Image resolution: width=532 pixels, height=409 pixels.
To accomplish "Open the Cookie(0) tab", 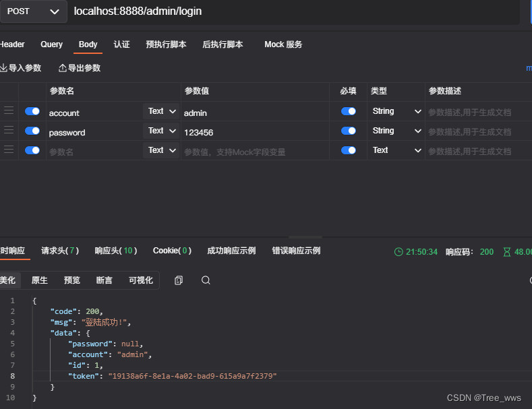I will (173, 251).
